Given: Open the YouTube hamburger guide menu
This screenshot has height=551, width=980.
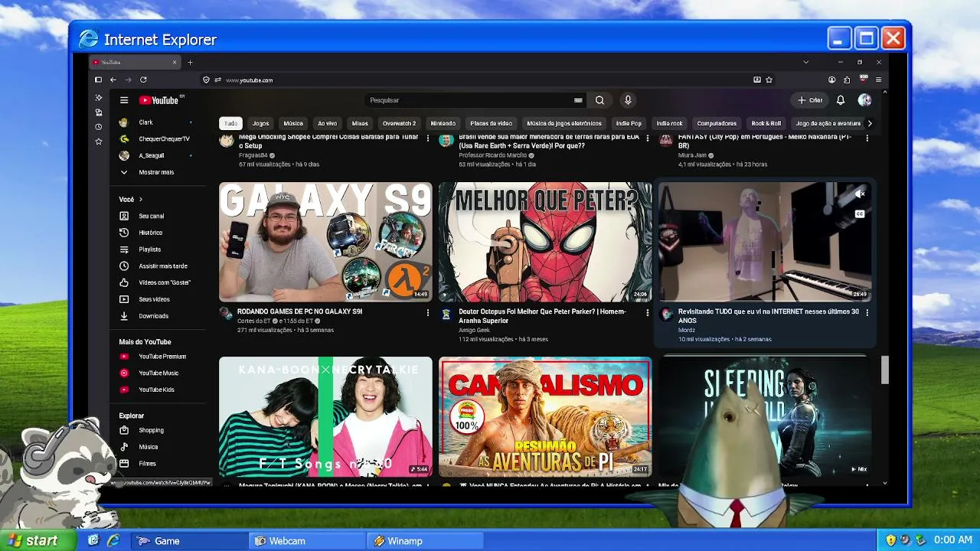Looking at the screenshot, I should coord(124,100).
